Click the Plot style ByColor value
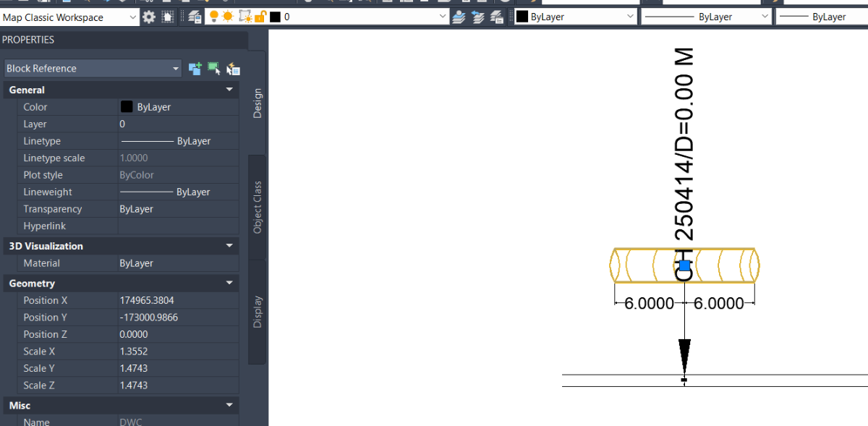868x426 pixels. 178,175
